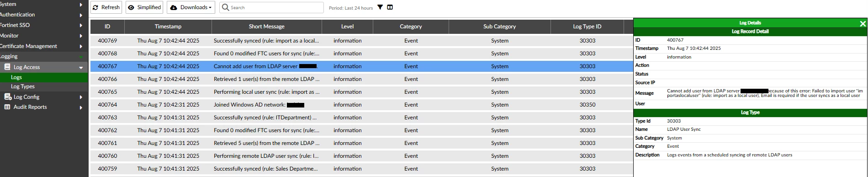This screenshot has width=868, height=177.
Task: Open the period filter funnel icon
Action: (x=380, y=7)
